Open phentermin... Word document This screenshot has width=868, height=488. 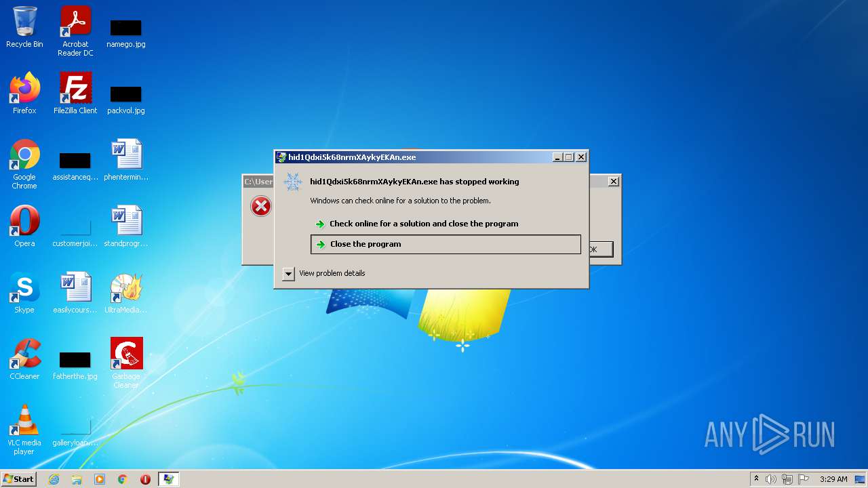126,160
